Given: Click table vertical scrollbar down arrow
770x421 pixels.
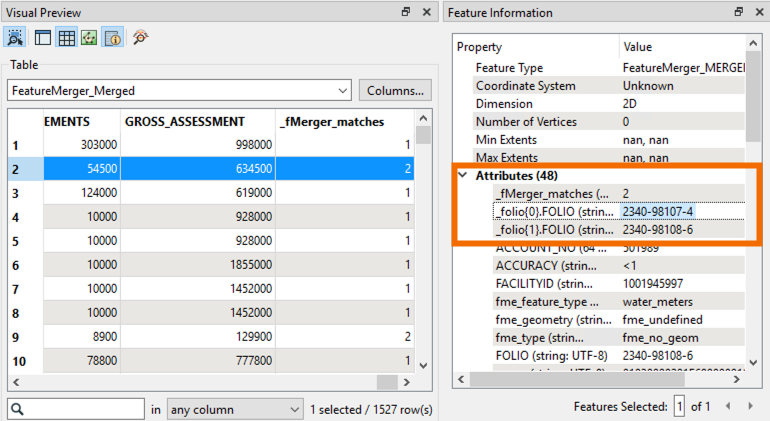Looking at the screenshot, I should pos(423,366).
